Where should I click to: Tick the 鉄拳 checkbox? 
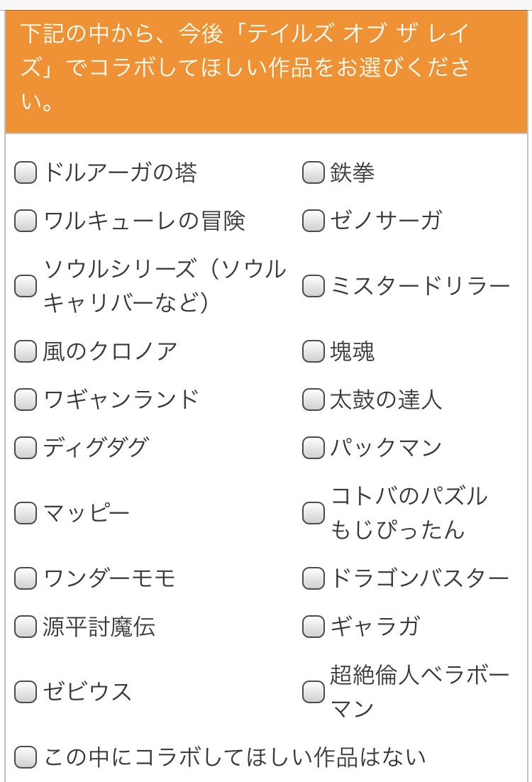pos(313,172)
